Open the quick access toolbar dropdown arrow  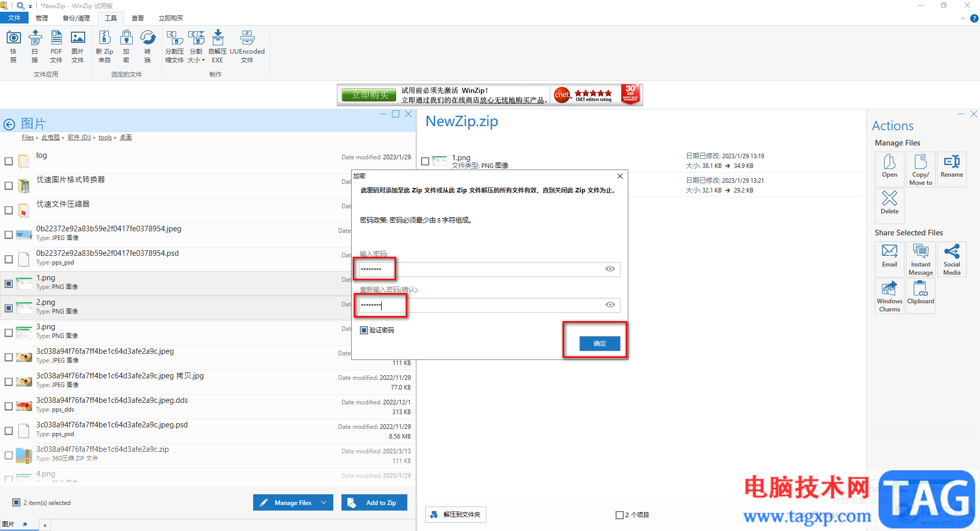tap(30, 6)
